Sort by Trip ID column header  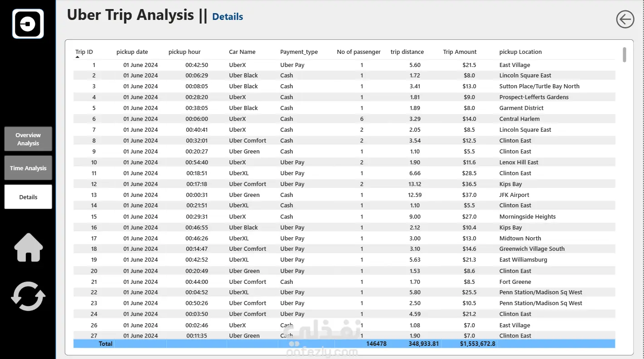pos(84,52)
